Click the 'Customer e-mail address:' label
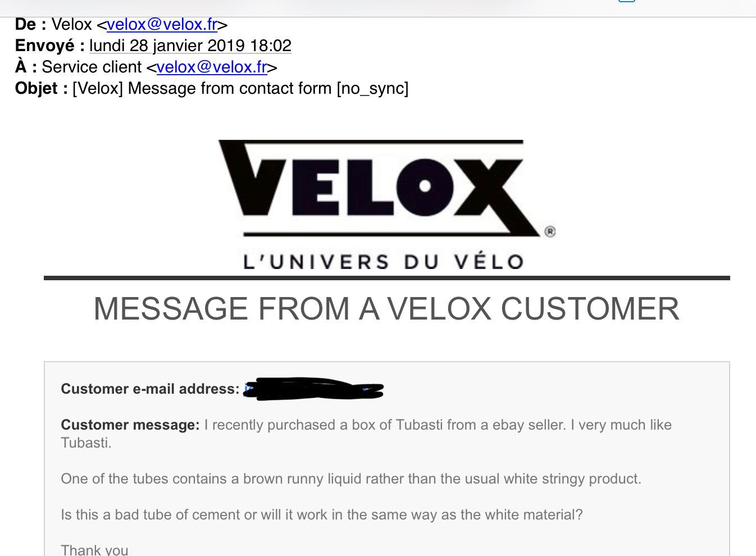The height and width of the screenshot is (556, 756). click(150, 389)
